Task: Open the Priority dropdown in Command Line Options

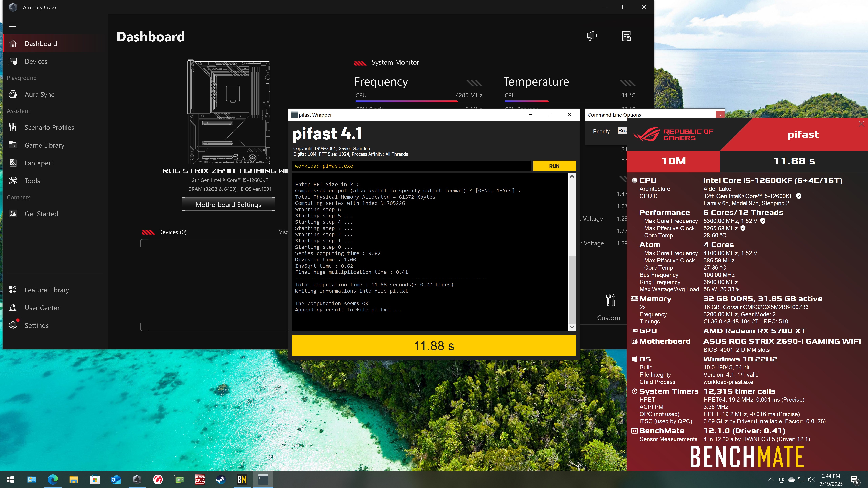Action: click(x=622, y=131)
